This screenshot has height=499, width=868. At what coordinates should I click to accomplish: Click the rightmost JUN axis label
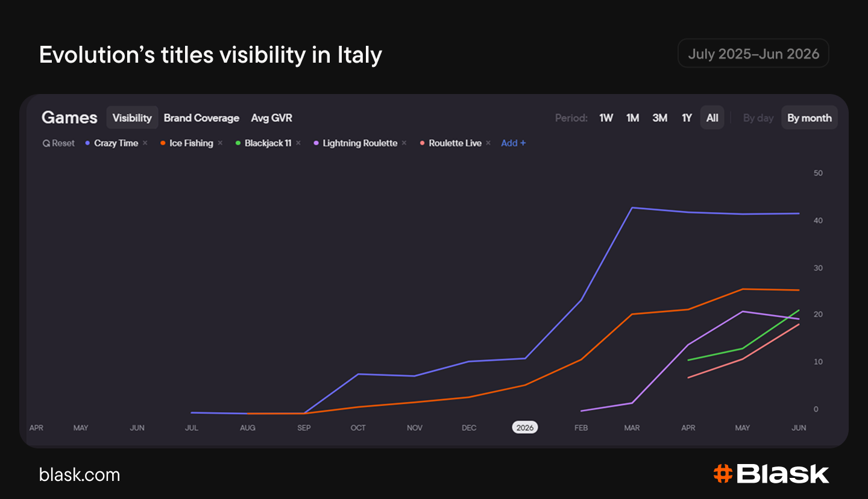[x=799, y=428]
